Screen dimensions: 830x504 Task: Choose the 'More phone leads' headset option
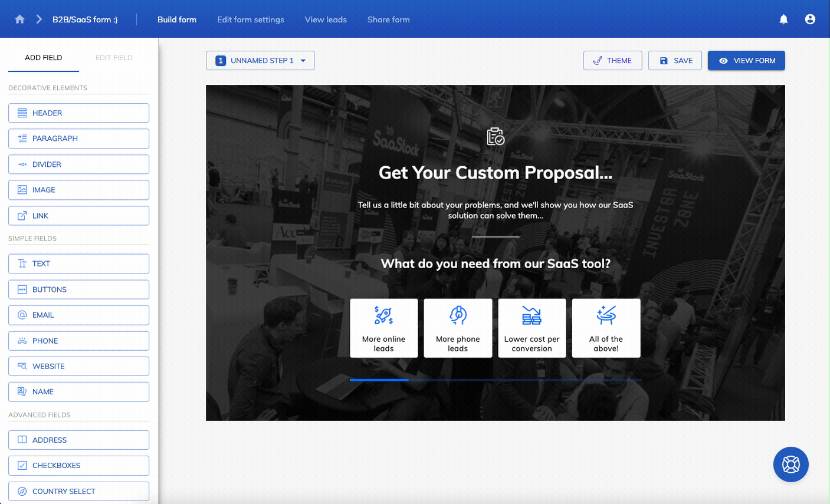click(x=458, y=328)
